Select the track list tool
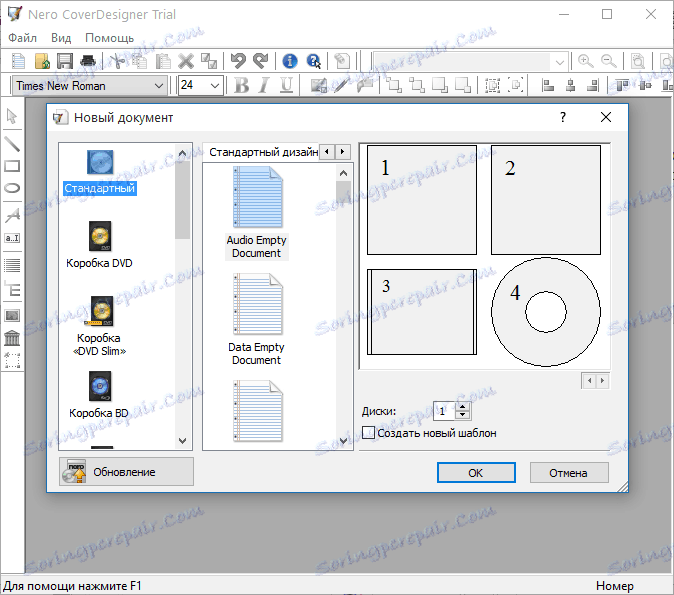The width and height of the screenshot is (674, 595). (12, 265)
